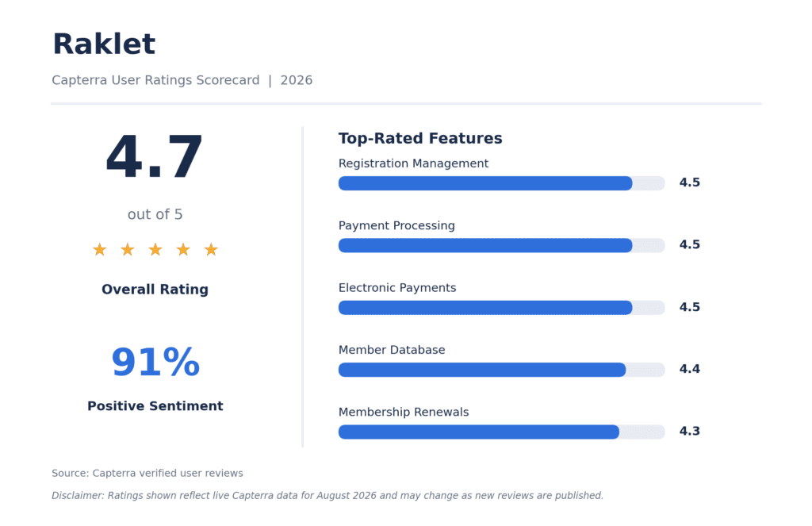The height and width of the screenshot is (526, 812).
Task: Click the first orange star
Action: pyautogui.click(x=99, y=250)
